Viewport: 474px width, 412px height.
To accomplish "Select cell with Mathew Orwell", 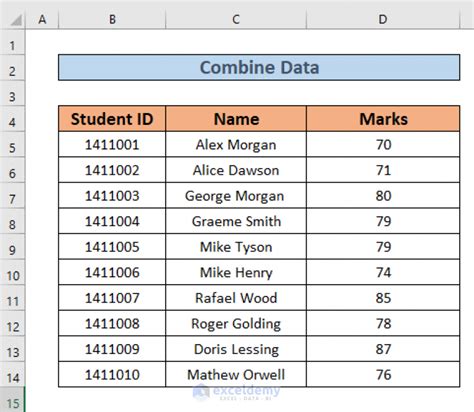I will [236, 374].
